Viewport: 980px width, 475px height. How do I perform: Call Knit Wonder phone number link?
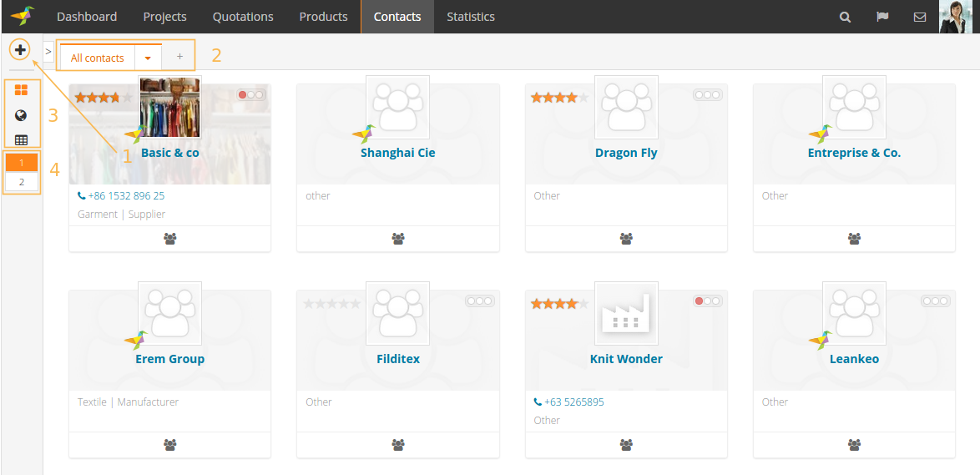573,402
